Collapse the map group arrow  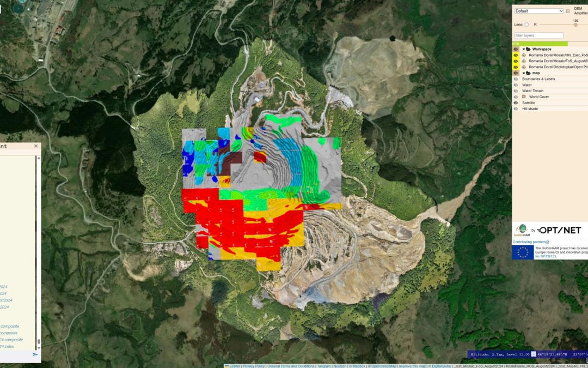(x=523, y=73)
